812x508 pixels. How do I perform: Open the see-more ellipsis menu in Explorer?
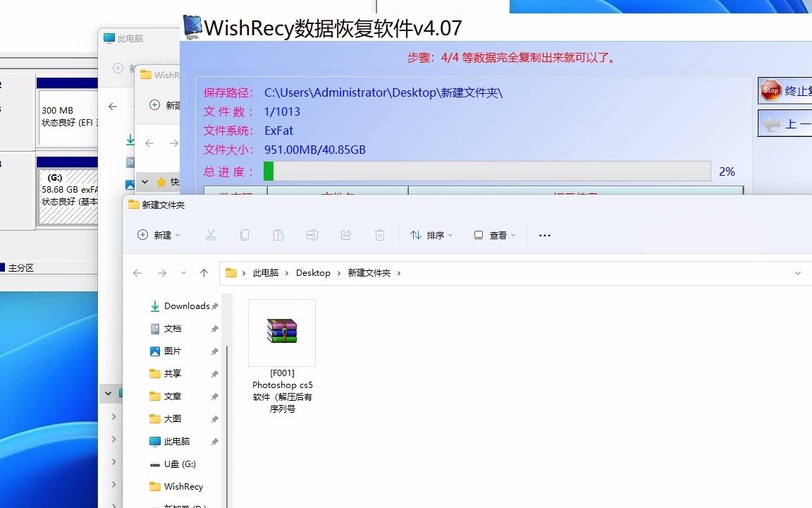pos(544,235)
